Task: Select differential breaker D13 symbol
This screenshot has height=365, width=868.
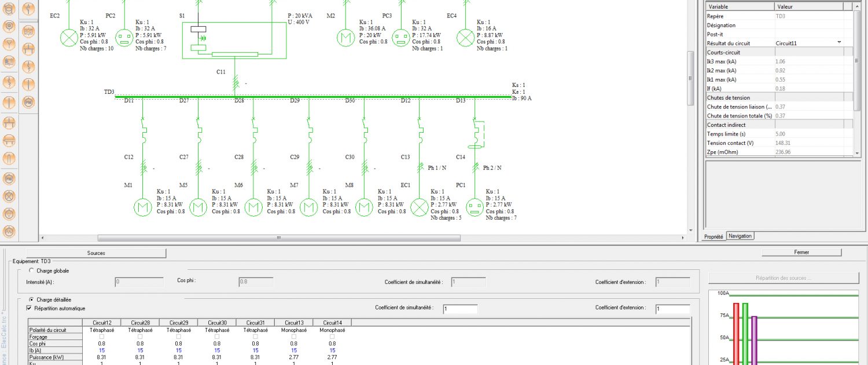Action: coord(476,133)
